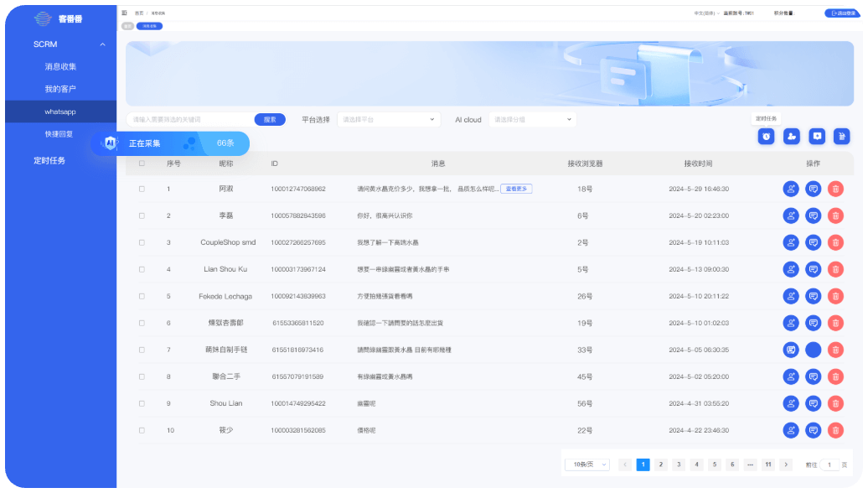Open message icon in row 10 葰少
This screenshot has width=868, height=493.
click(x=813, y=430)
